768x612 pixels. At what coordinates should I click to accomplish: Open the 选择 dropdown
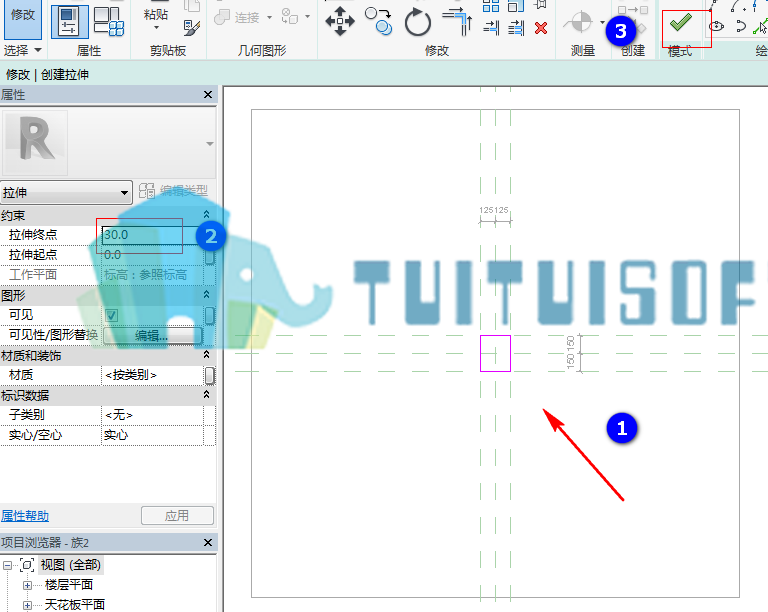[x=23, y=50]
